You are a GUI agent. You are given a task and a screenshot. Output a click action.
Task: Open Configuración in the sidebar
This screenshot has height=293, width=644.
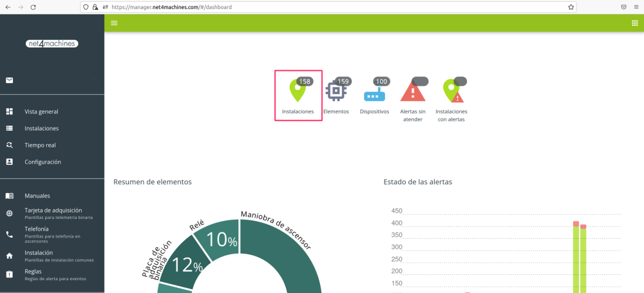pos(43,162)
